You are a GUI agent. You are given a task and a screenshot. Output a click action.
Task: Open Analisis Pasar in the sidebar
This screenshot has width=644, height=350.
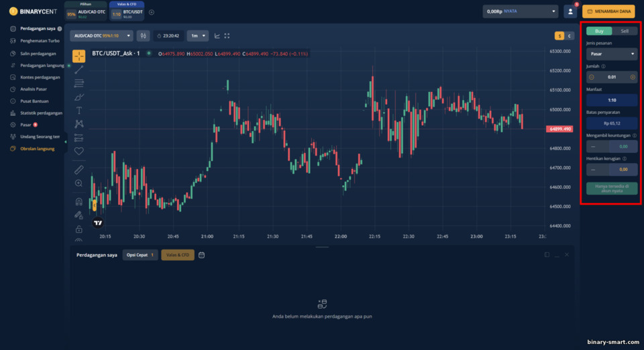point(34,89)
